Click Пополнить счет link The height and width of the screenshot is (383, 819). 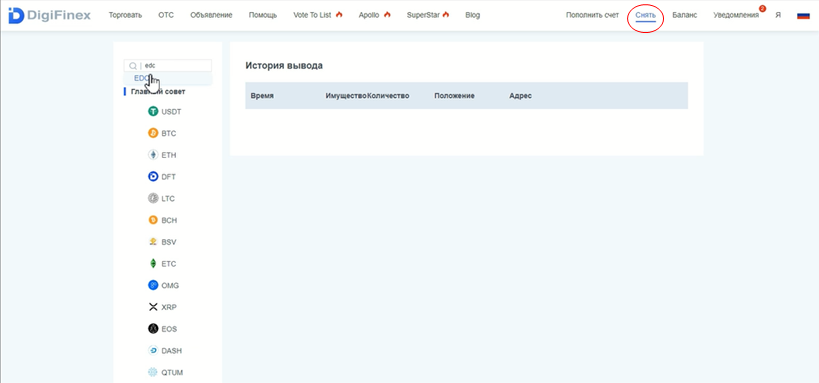[x=592, y=15]
